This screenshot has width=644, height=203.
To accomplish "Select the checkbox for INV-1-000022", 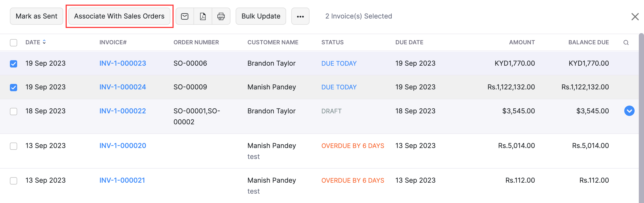I will click(x=14, y=111).
